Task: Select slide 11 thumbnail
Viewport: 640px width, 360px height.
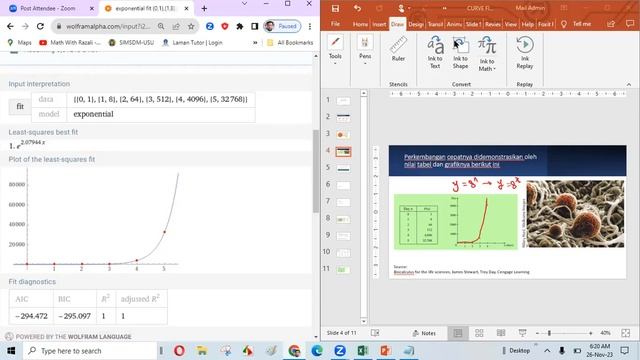Action: (x=343, y=269)
